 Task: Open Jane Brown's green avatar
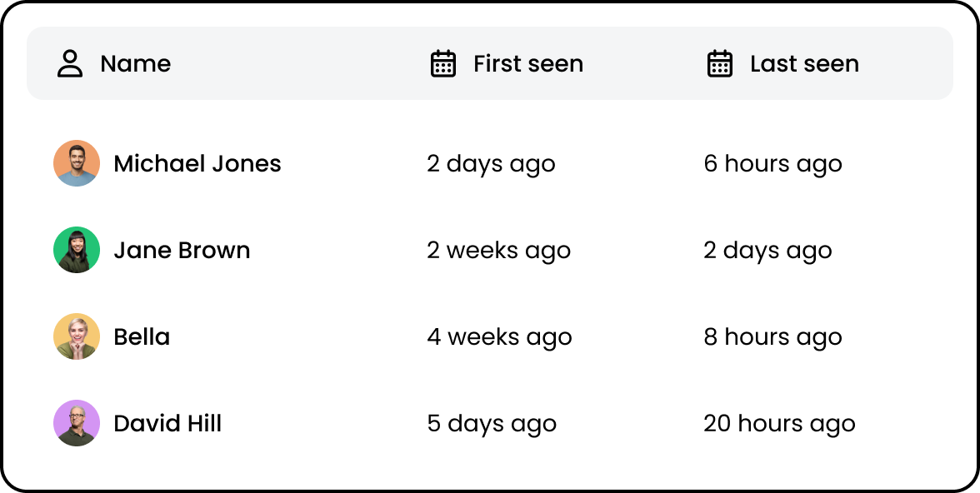coord(77,250)
